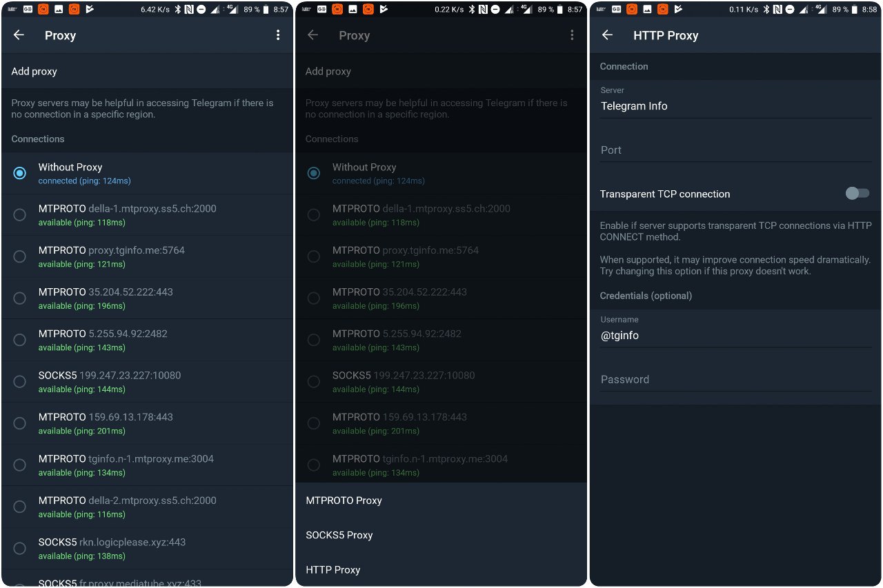The image size is (883, 588).
Task: Click 'available (ping: 118ms)' text in left screen
Action: (81, 223)
